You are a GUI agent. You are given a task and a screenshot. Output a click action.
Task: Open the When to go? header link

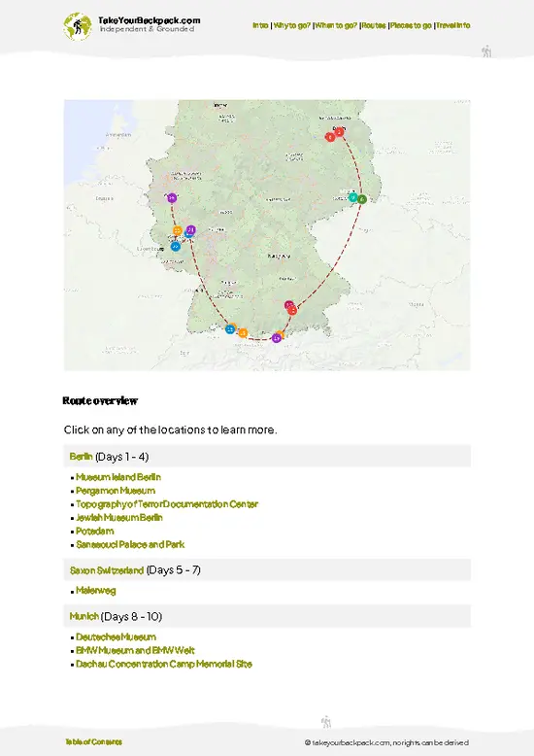336,25
